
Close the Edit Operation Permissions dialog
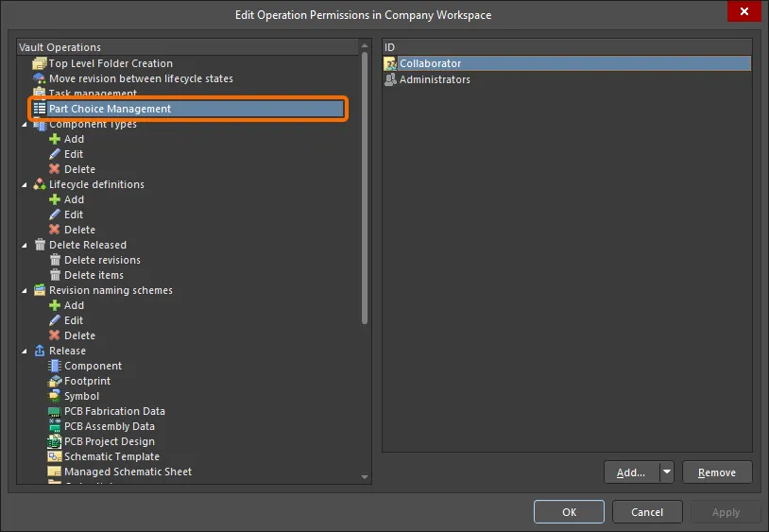tap(744, 11)
